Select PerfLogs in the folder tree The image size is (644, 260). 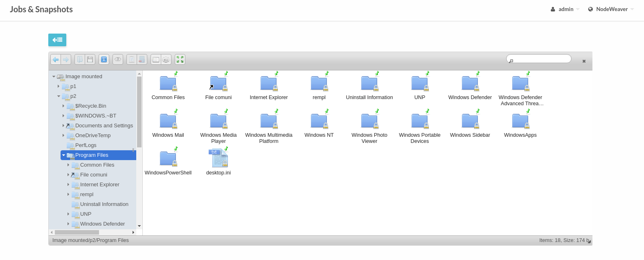86,145
